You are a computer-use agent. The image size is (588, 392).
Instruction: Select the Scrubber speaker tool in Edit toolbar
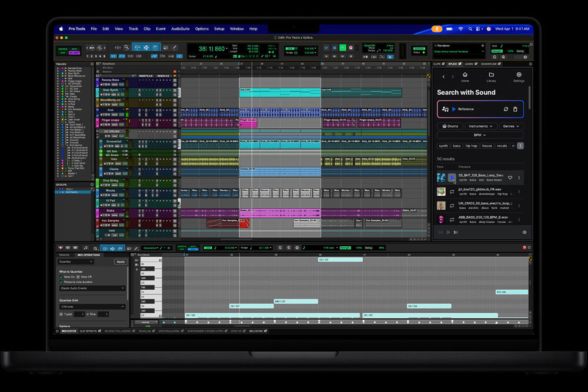point(165,48)
